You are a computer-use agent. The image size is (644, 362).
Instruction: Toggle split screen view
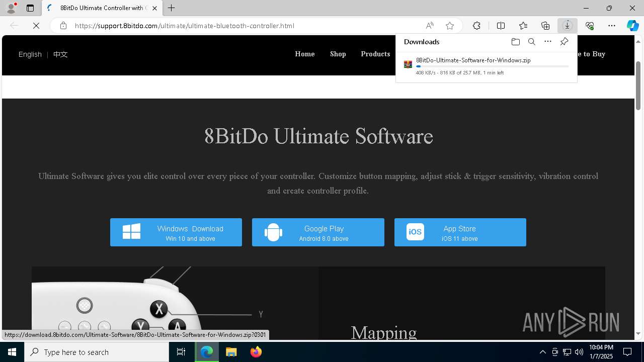pos(501,26)
